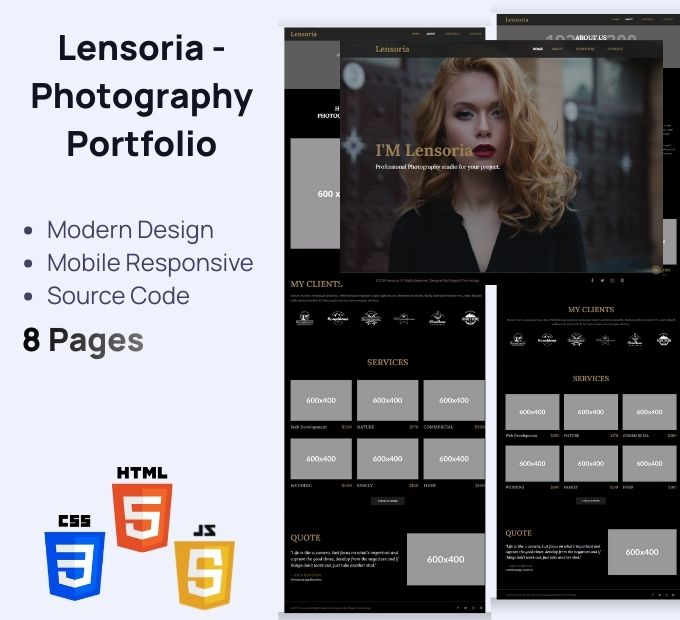Select ABOUT in left mockup navbar
This screenshot has width=680, height=620.
click(430, 34)
